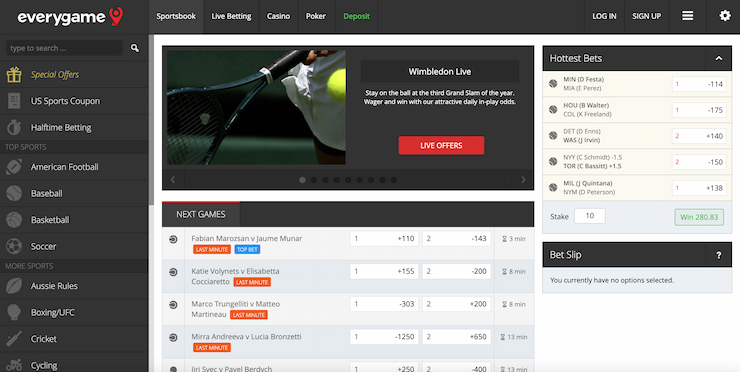The height and width of the screenshot is (372, 740).
Task: Click the Cycling bike icon
Action: click(14, 365)
